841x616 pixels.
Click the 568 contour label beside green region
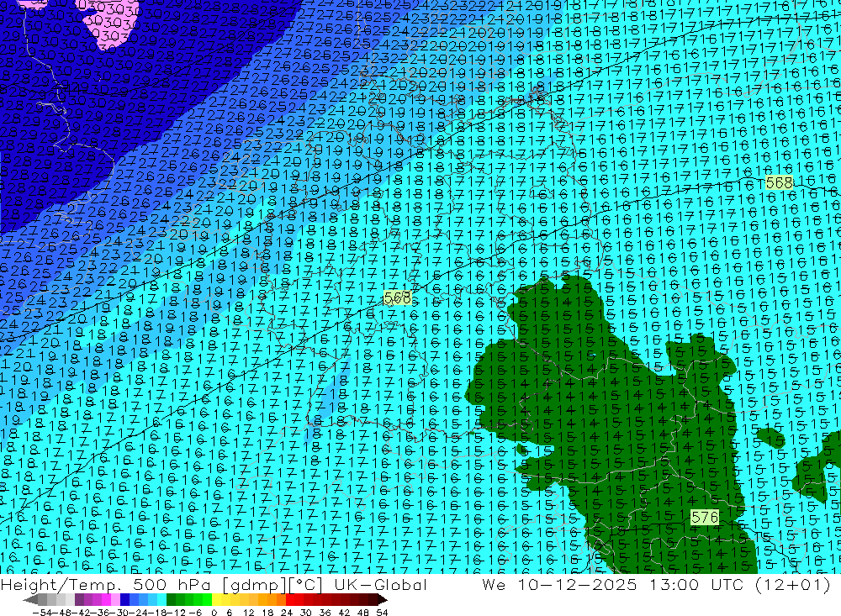(398, 297)
